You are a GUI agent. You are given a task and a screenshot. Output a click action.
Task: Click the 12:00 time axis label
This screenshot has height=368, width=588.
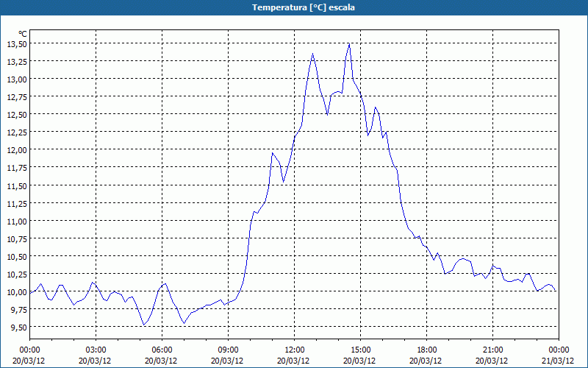pos(295,350)
